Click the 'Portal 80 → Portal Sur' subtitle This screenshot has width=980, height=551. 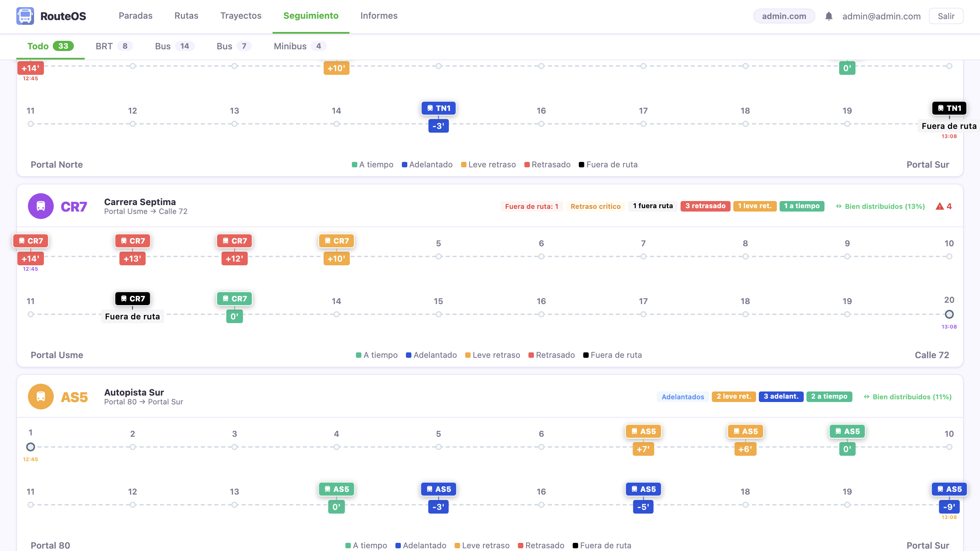pyautogui.click(x=143, y=402)
